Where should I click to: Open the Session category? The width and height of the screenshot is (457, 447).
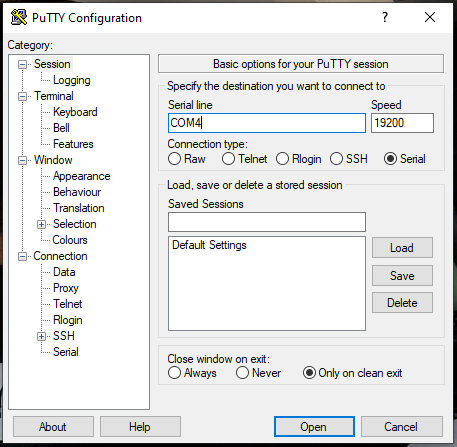pos(52,64)
